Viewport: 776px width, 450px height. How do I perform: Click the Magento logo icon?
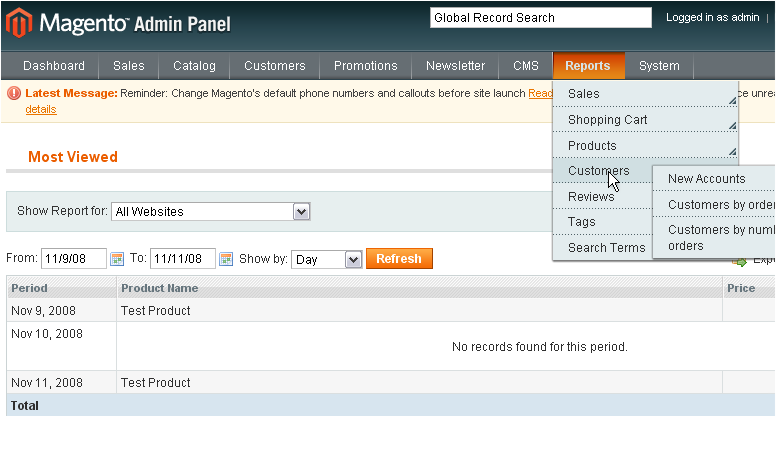pos(19,22)
